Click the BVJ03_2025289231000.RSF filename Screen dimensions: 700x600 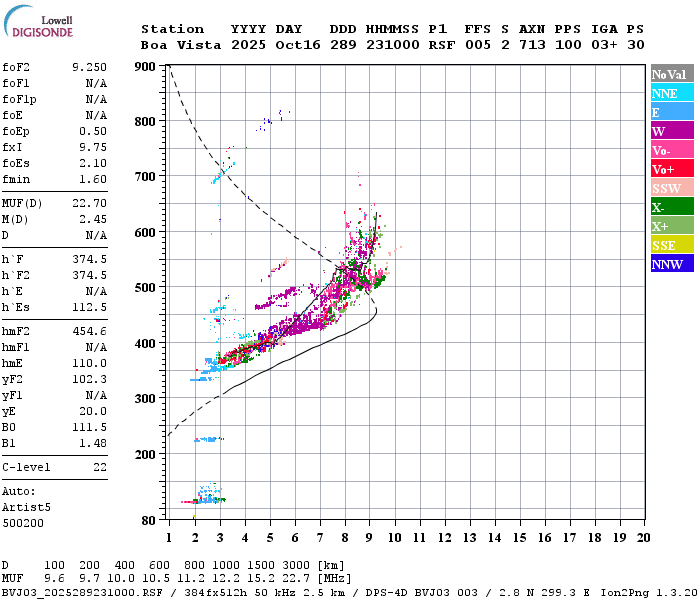(82, 592)
